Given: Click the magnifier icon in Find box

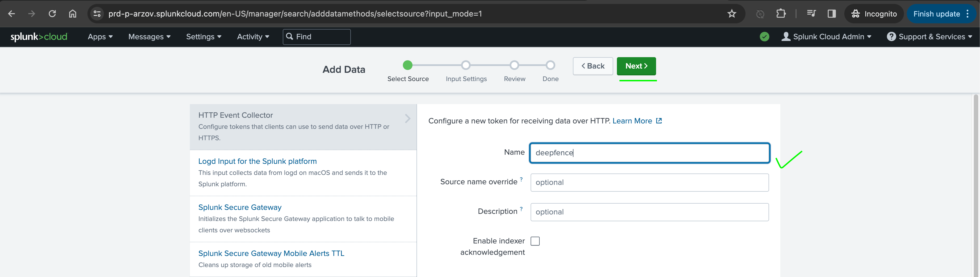Looking at the screenshot, I should point(290,37).
